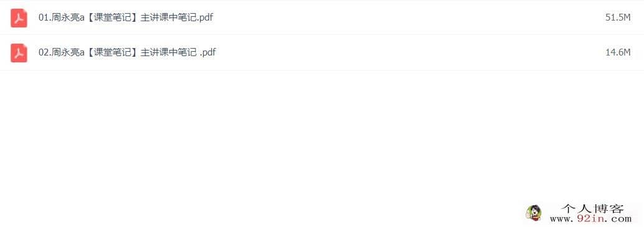Click the 个人博客 watermark text
Image resolution: width=644 pixels, height=227 pixels.
(x=592, y=209)
